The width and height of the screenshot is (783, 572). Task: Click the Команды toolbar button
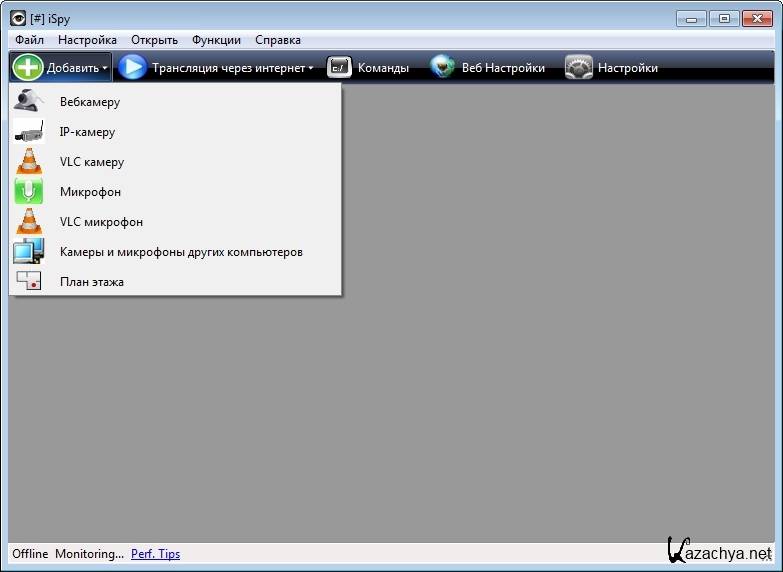pyautogui.click(x=369, y=68)
